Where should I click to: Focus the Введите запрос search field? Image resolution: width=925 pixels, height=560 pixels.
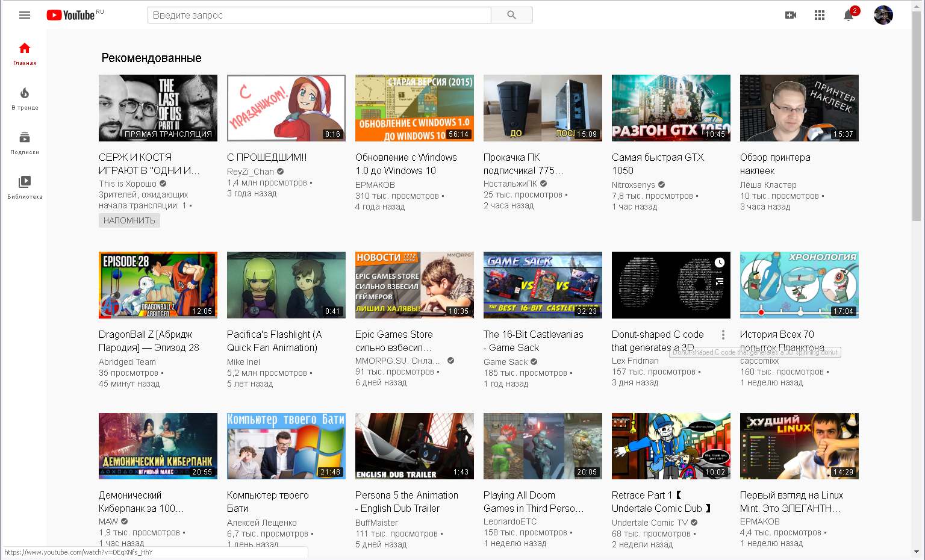click(319, 15)
